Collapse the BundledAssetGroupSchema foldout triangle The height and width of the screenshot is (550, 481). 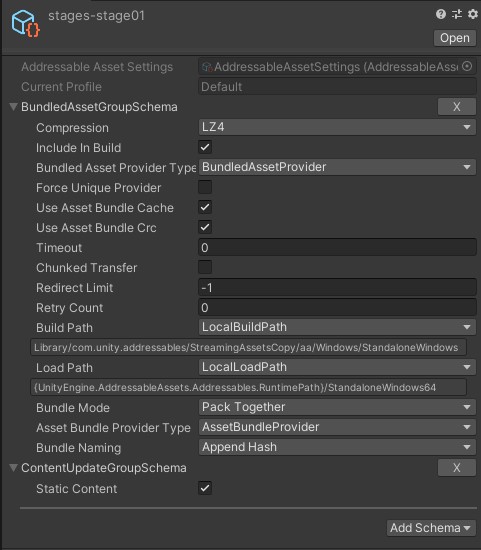click(13, 107)
